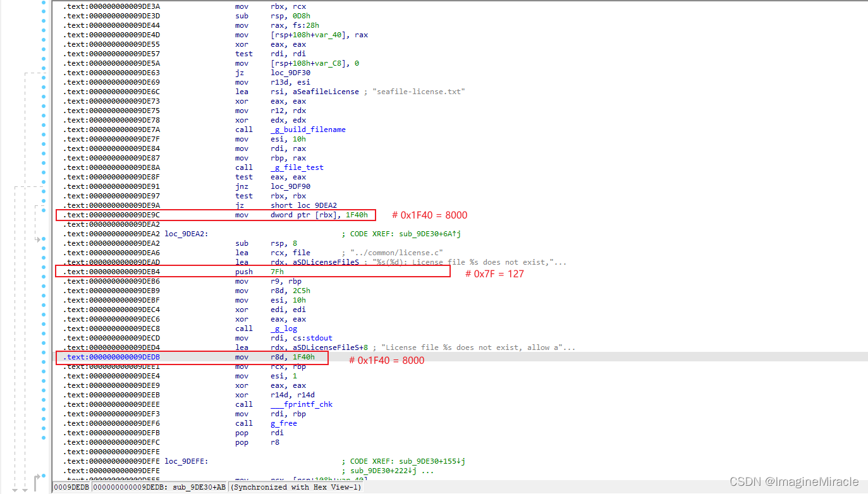Select the 7Fh push operand
This screenshot has width=868, height=494.
[x=277, y=272]
